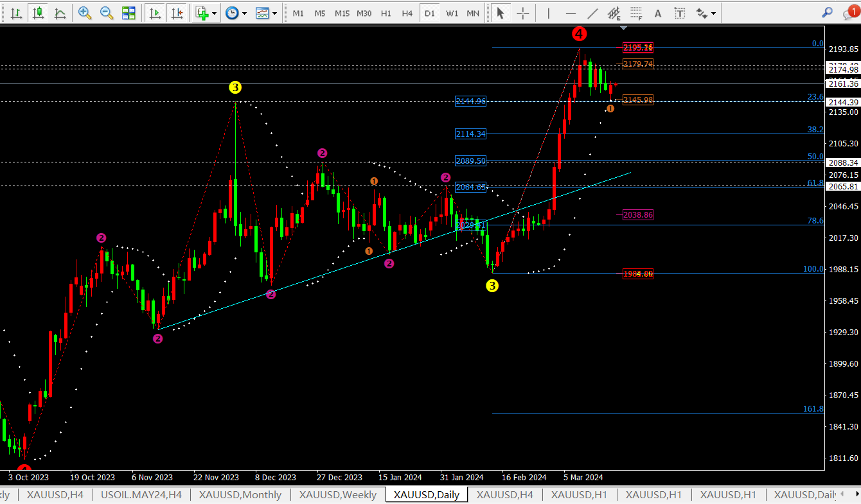Screen dimensions: 861x504
Task: Switch to USOIL.MAY24,H4 chart tab
Action: coord(141,494)
